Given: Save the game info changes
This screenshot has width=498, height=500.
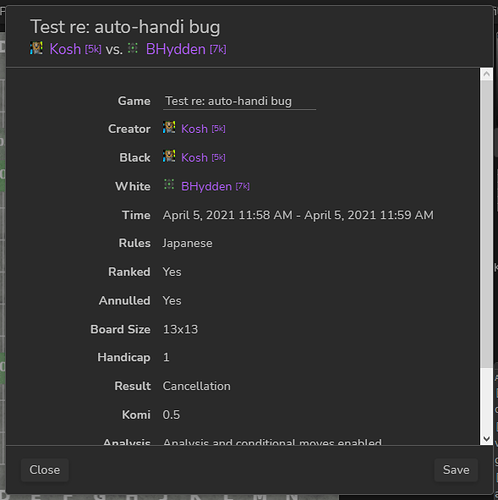Looking at the screenshot, I should pyautogui.click(x=456, y=470).
